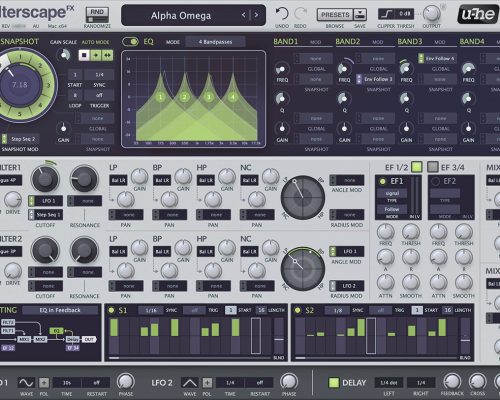Open the PRESETS browse button
This screenshot has width=500, height=400.
click(335, 14)
